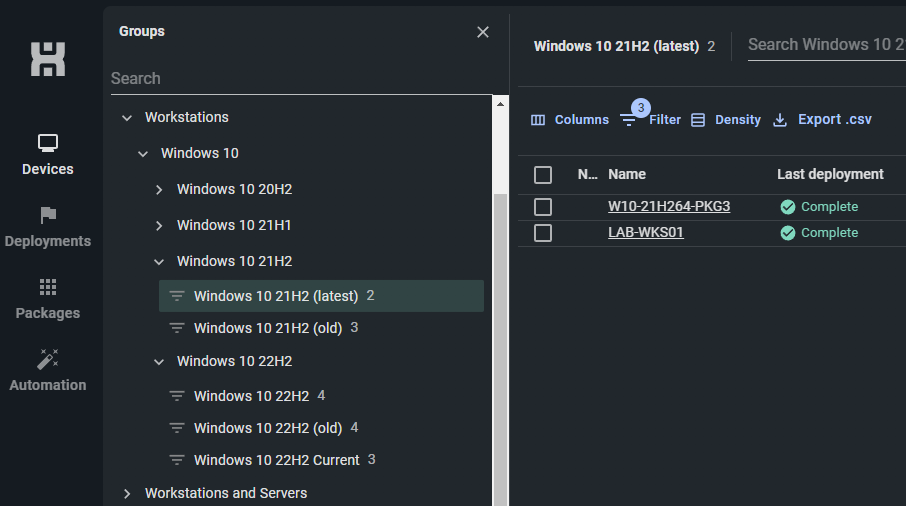This screenshot has width=906, height=506.
Task: Change table Density
Action: pyautogui.click(x=726, y=120)
